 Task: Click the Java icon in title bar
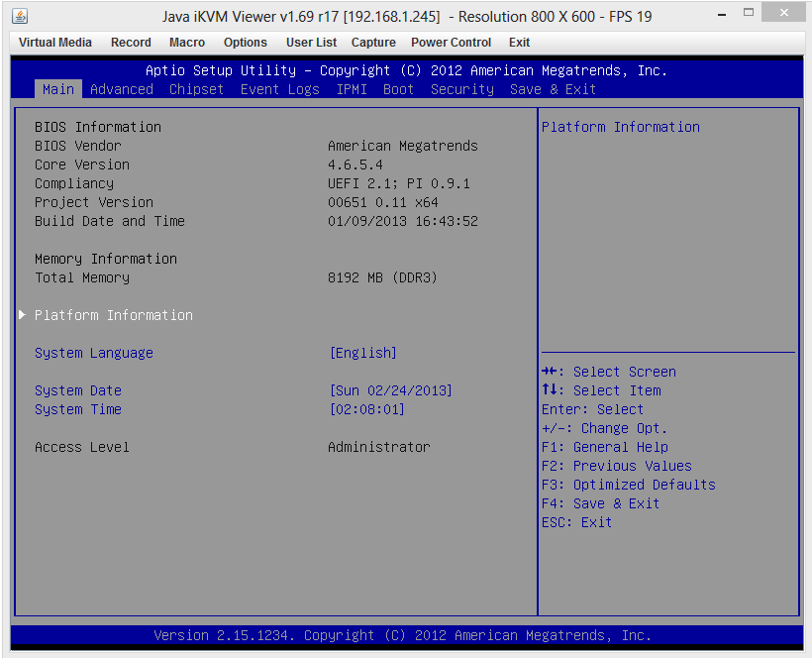(20, 16)
